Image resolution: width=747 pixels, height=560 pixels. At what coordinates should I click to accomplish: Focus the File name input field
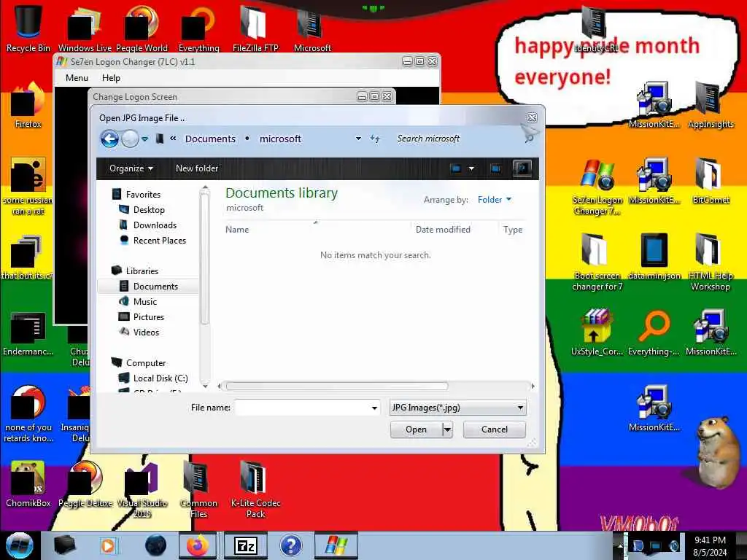pos(303,408)
